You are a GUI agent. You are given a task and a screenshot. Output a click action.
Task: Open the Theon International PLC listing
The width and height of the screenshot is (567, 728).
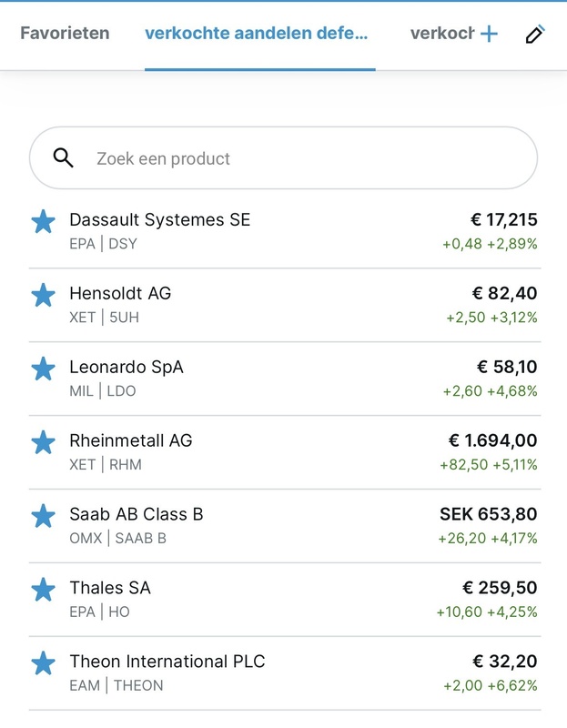[167, 662]
